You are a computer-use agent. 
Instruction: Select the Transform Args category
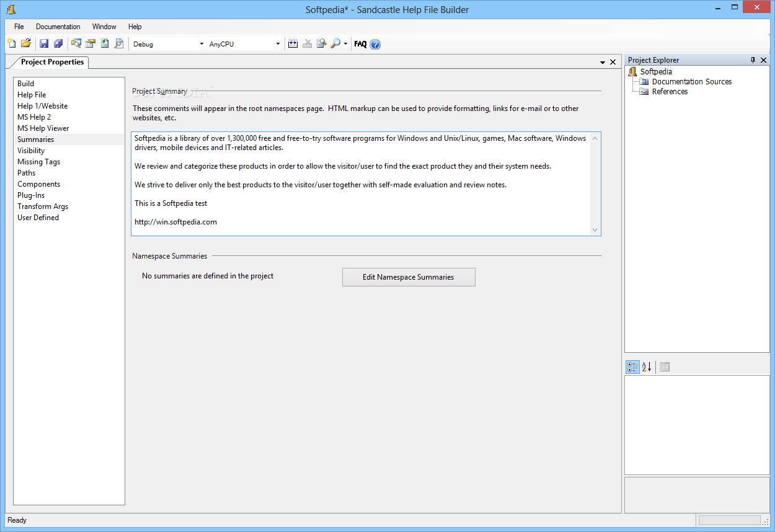[x=69, y=206]
